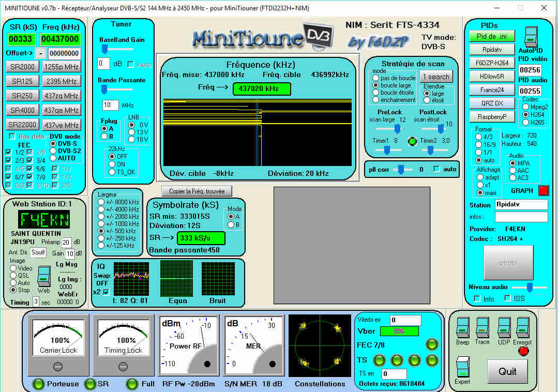Toggle the Web rocker switch
The width and height of the screenshot is (558, 392).
click(44, 276)
